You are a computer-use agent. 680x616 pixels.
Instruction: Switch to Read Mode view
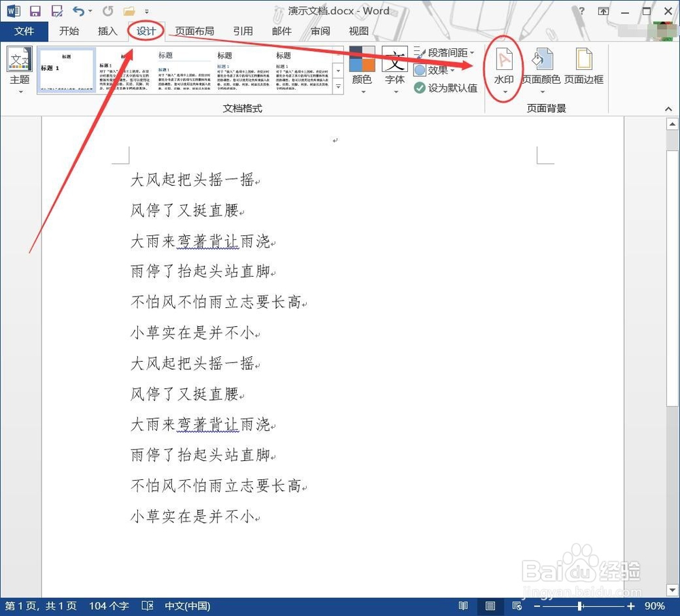(x=463, y=606)
